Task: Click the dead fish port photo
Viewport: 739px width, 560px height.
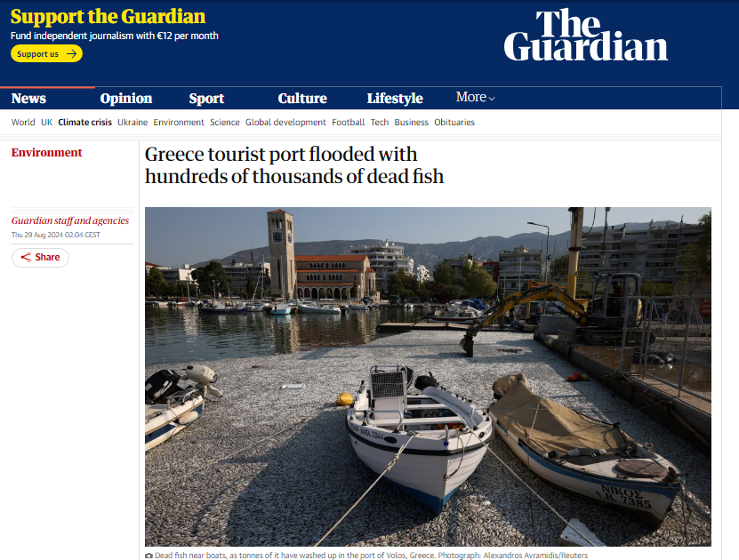Action: click(x=428, y=377)
